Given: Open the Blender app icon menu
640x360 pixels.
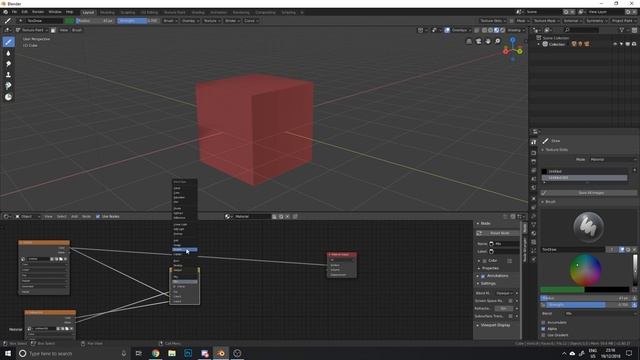Looking at the screenshot, I should pyautogui.click(x=5, y=12).
